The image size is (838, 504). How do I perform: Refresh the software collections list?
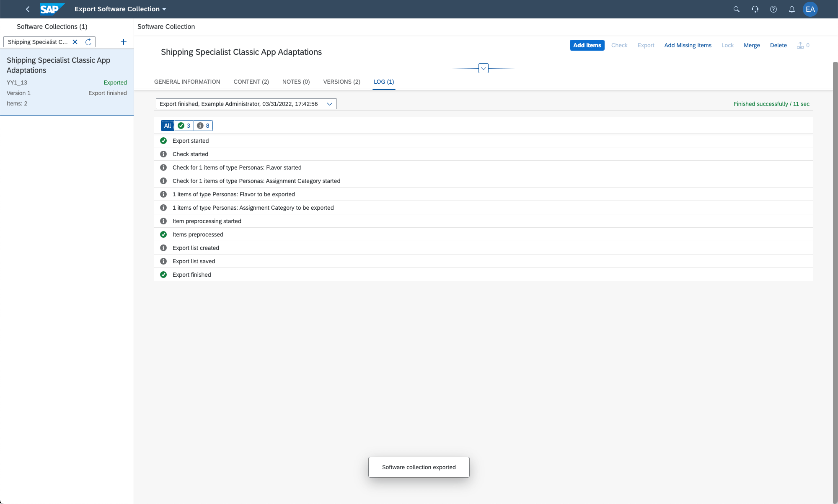coord(88,42)
